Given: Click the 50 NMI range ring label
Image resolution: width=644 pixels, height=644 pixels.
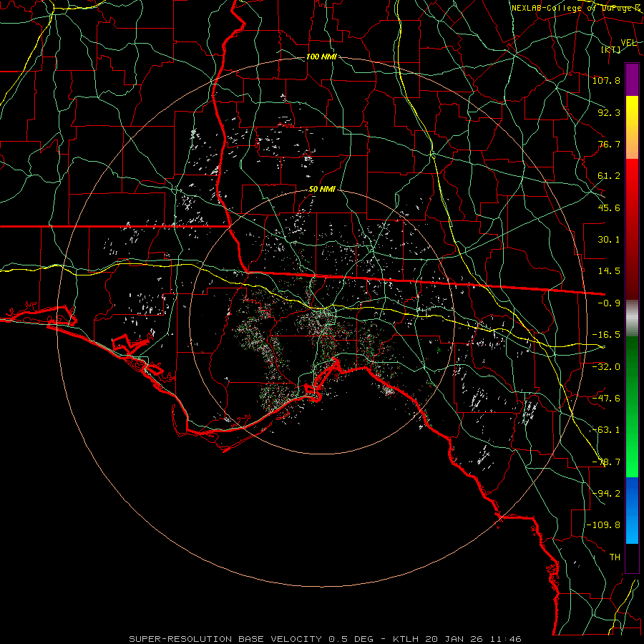Looking at the screenshot, I should coord(322,190).
